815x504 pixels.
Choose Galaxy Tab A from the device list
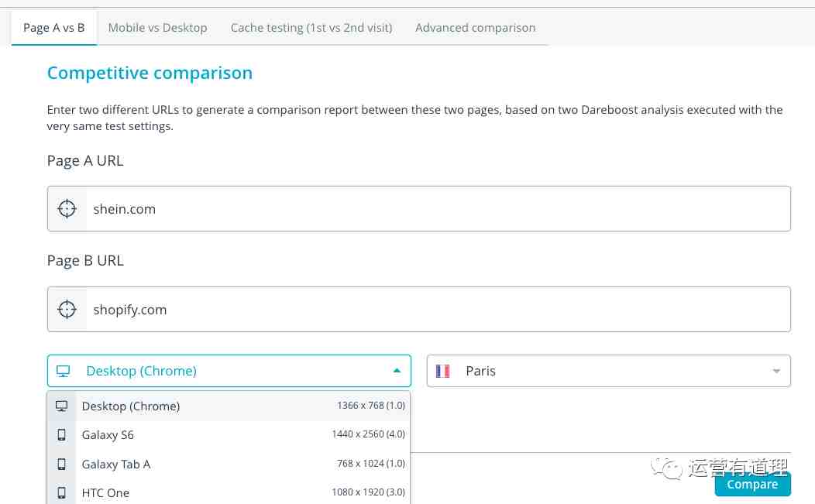pos(229,464)
